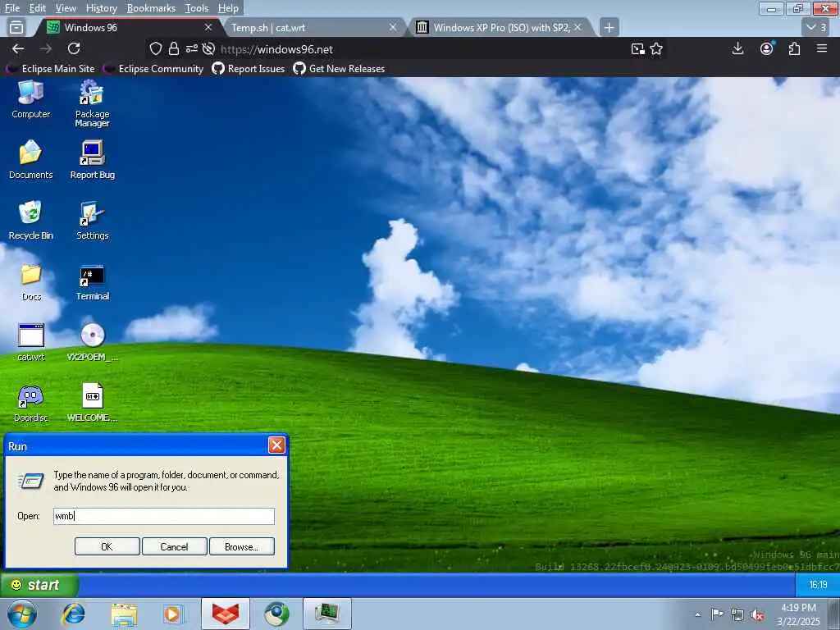Select the WELCOME markdown file icon

click(x=92, y=403)
